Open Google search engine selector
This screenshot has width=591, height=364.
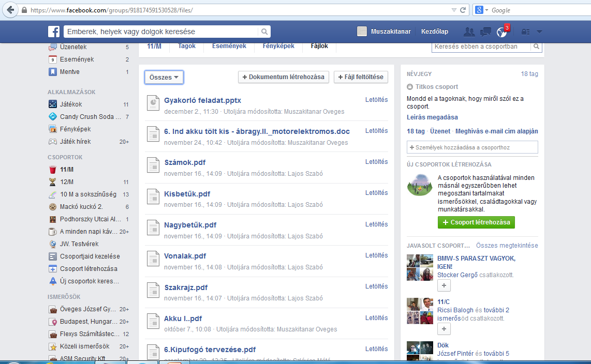[481, 10]
